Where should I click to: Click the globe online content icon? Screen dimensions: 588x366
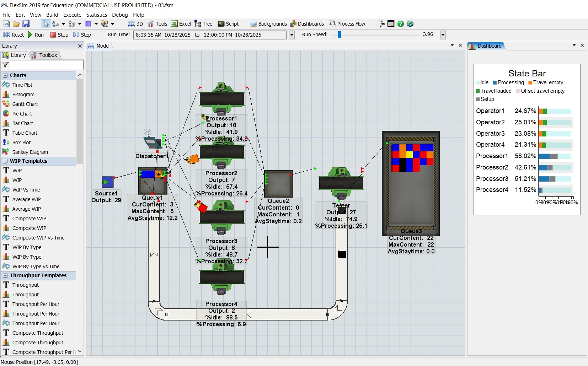410,24
